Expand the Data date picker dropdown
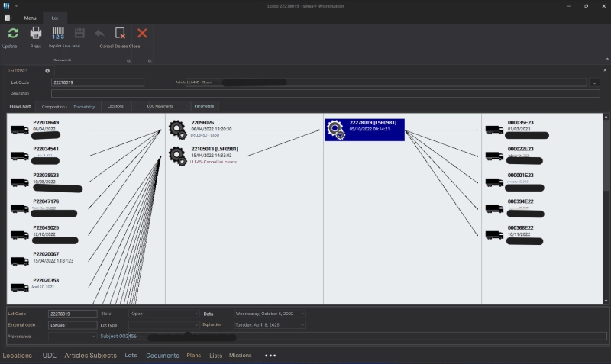This screenshot has width=611, height=364. [302, 314]
